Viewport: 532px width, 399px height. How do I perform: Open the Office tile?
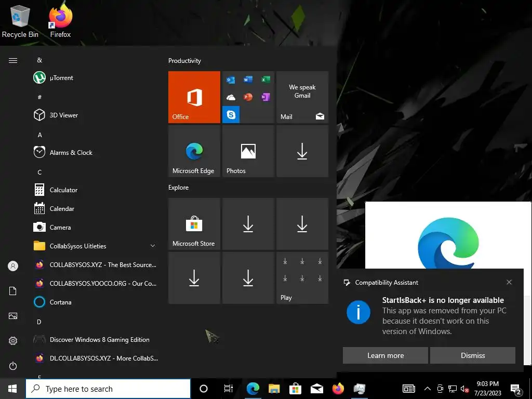[x=194, y=97]
